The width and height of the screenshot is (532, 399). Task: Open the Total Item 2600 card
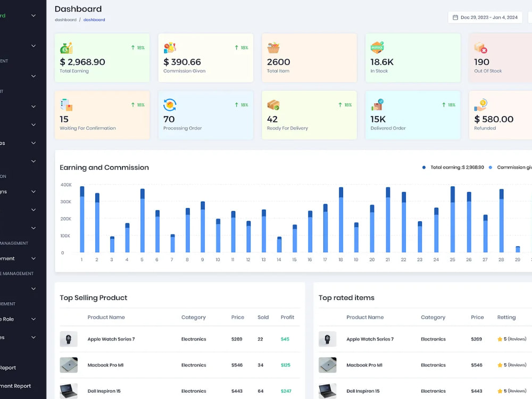pos(309,57)
